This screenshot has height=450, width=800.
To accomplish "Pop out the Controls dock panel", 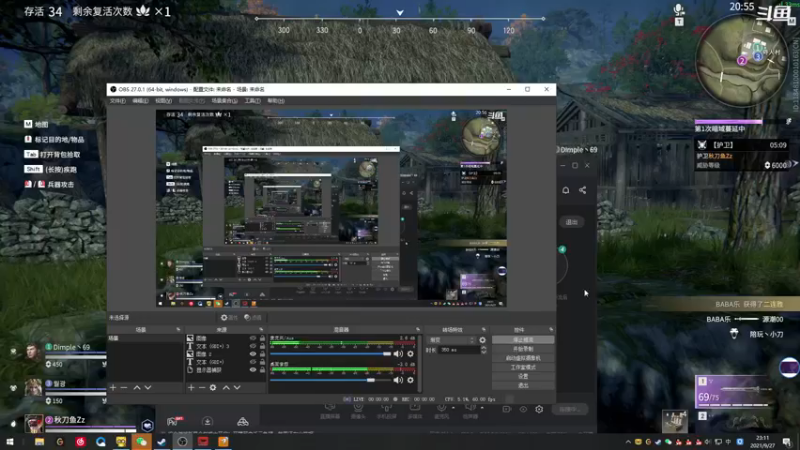I will pyautogui.click(x=551, y=330).
